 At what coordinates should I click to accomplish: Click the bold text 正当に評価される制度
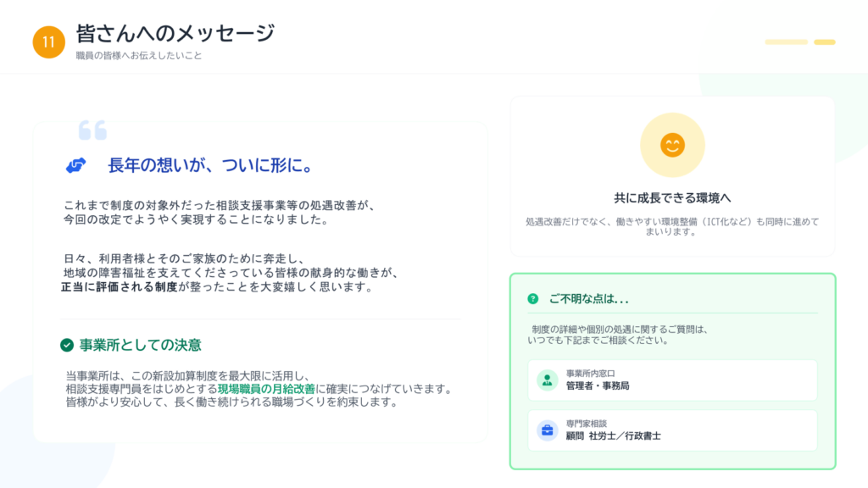[x=119, y=287]
